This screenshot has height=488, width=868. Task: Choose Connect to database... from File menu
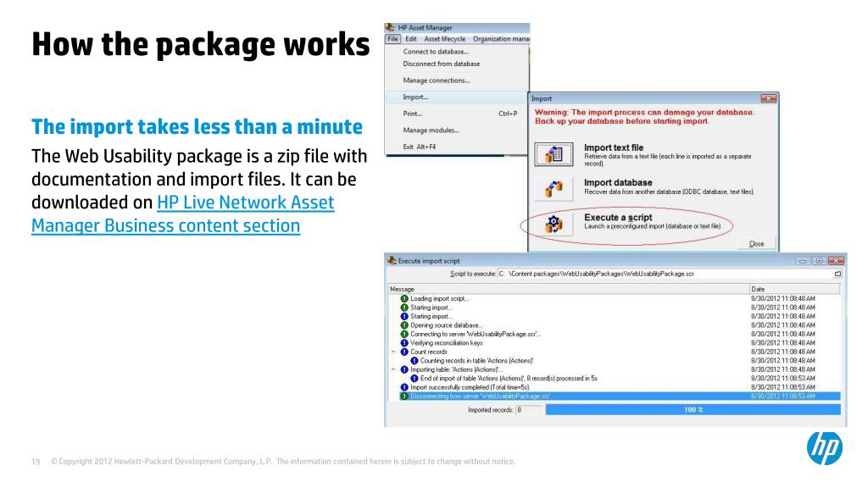(436, 52)
